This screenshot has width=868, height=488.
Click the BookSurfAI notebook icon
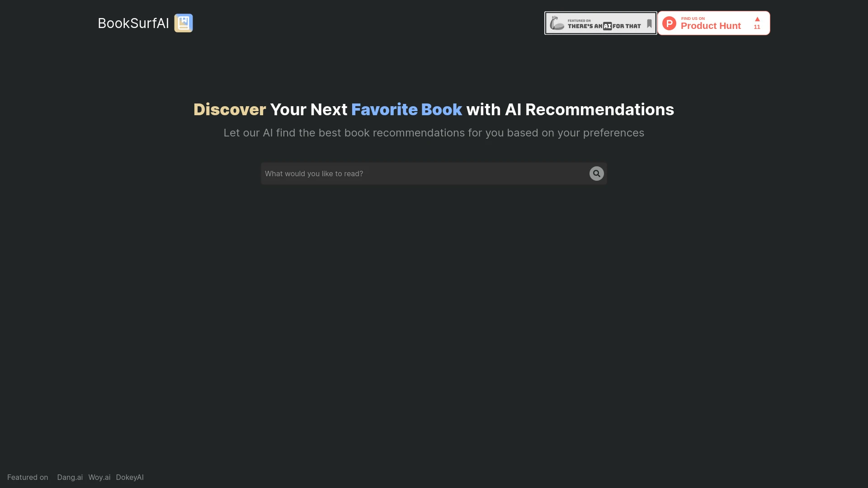[184, 23]
